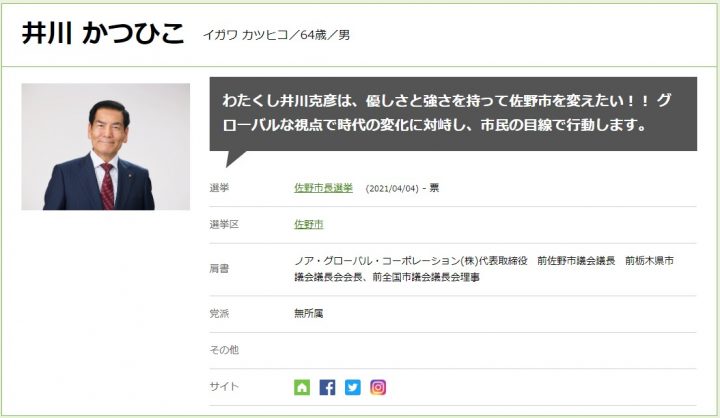The image size is (720, 418).
Task: Open the candidate's Facebook page icon
Action: point(327,387)
